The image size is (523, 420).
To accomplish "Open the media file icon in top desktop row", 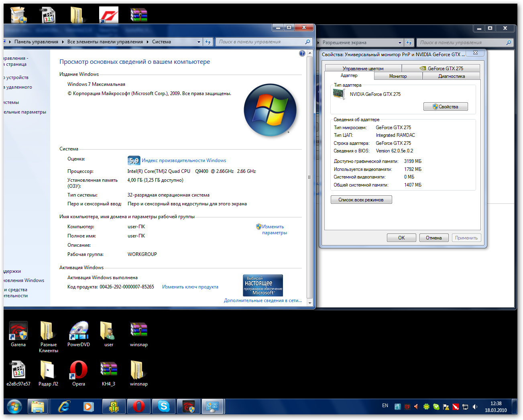I will (x=49, y=15).
